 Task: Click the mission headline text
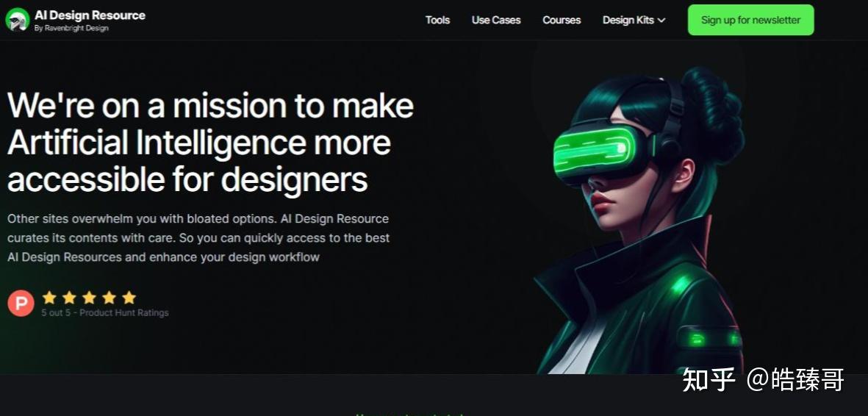pyautogui.click(x=210, y=143)
